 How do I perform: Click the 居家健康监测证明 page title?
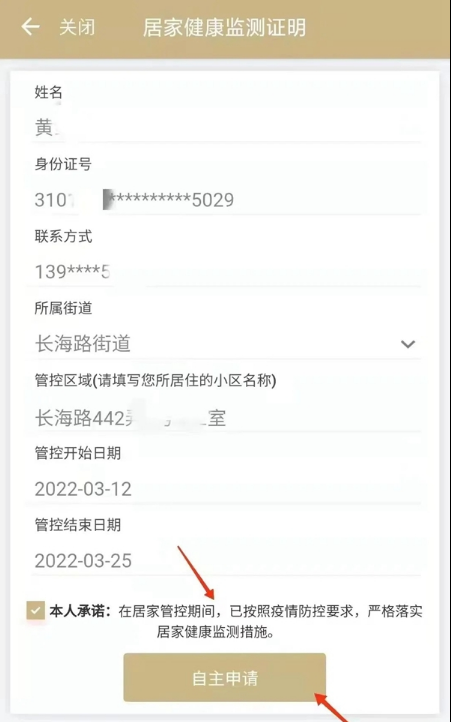pyautogui.click(x=224, y=27)
